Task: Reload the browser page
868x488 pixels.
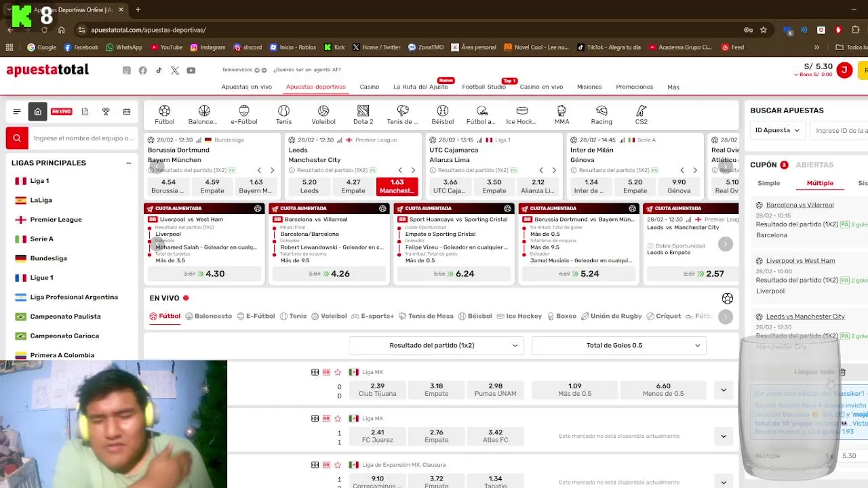Action: 45,30
